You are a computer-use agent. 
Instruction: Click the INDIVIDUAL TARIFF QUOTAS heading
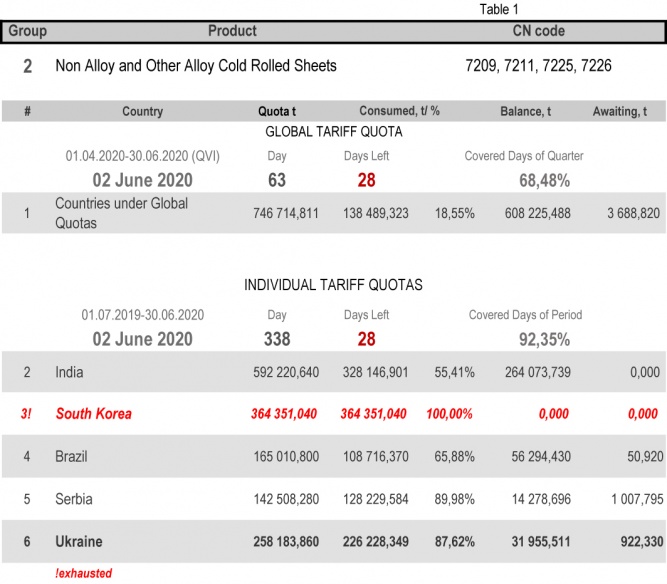(333, 285)
